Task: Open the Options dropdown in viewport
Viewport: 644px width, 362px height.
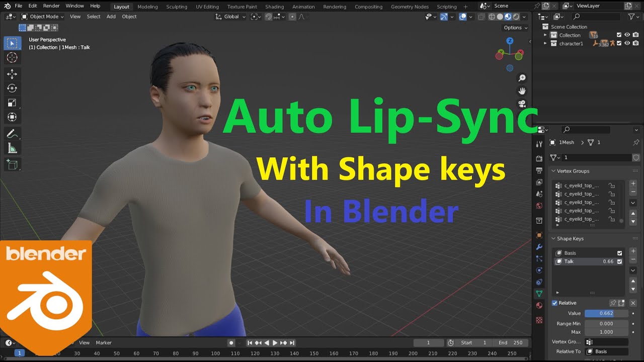Action: (516, 28)
